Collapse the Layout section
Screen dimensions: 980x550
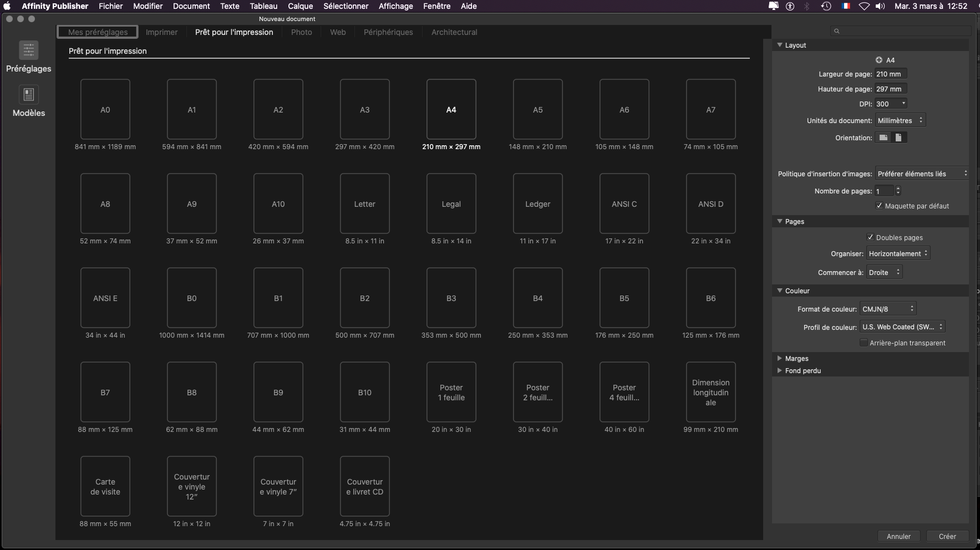[780, 45]
